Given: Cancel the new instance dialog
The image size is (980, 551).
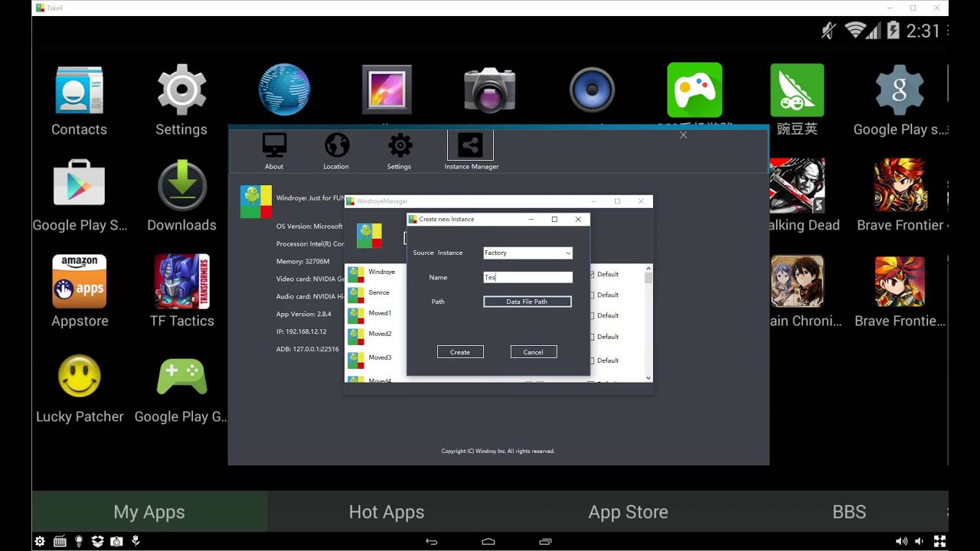Looking at the screenshot, I should pos(533,352).
